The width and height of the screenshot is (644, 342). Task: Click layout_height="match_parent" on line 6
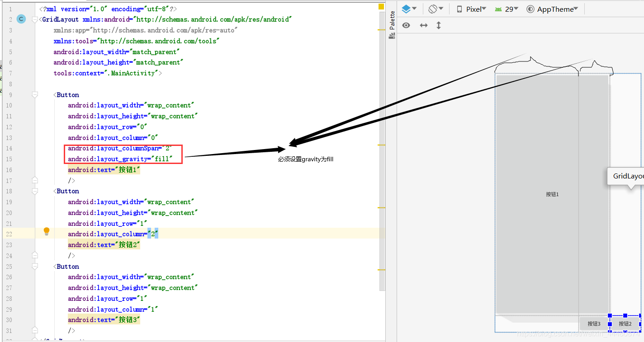pos(118,62)
